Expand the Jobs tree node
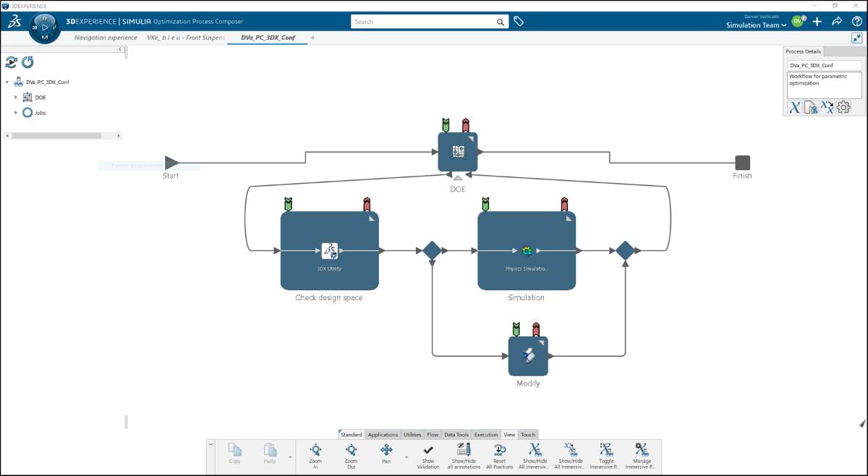868x476 pixels. click(16, 113)
